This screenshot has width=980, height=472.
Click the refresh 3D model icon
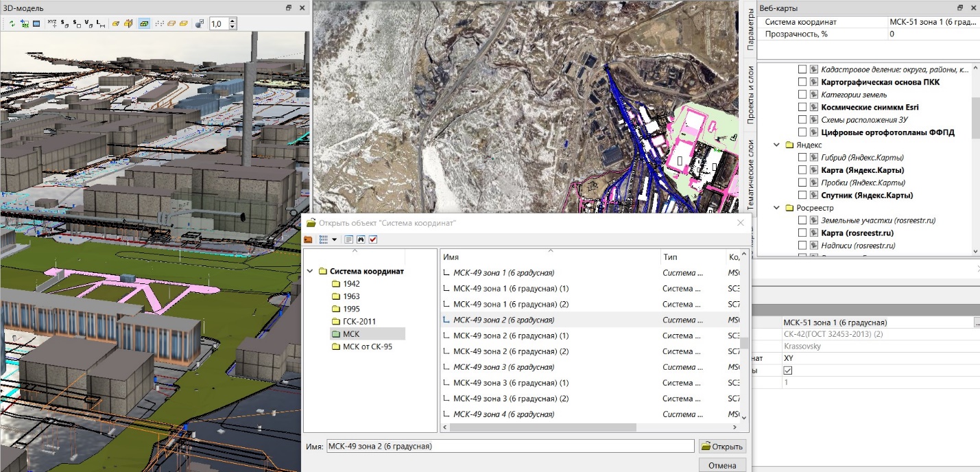point(12,24)
